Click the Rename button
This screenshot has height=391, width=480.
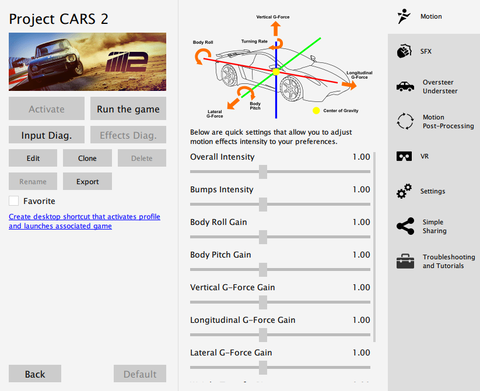click(x=33, y=181)
